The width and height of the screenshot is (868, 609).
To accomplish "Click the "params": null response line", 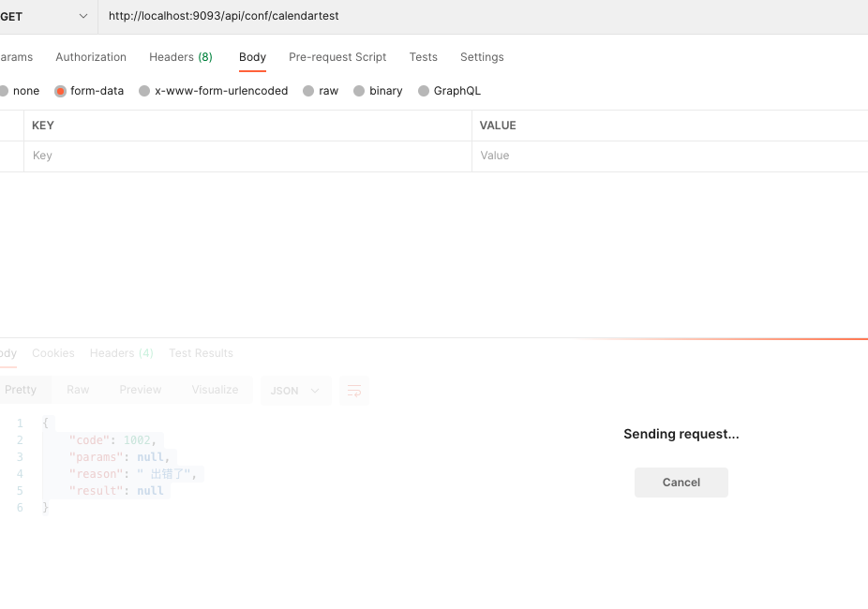I will (x=120, y=457).
